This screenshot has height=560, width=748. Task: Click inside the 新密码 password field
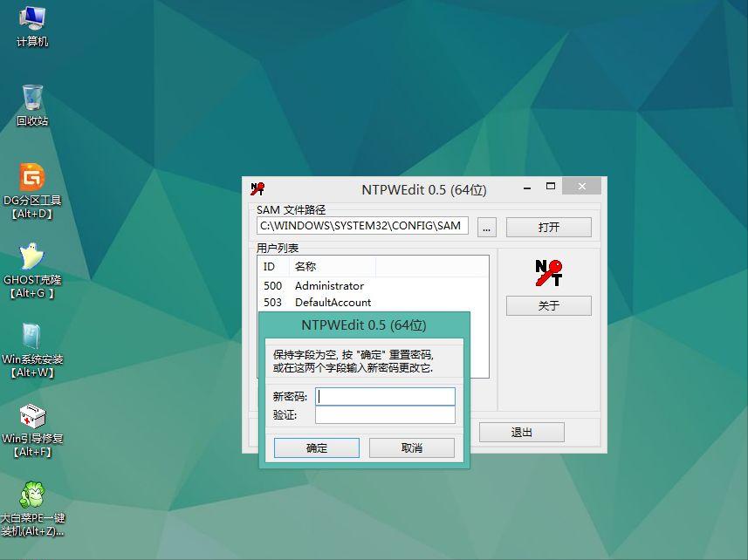click(384, 397)
